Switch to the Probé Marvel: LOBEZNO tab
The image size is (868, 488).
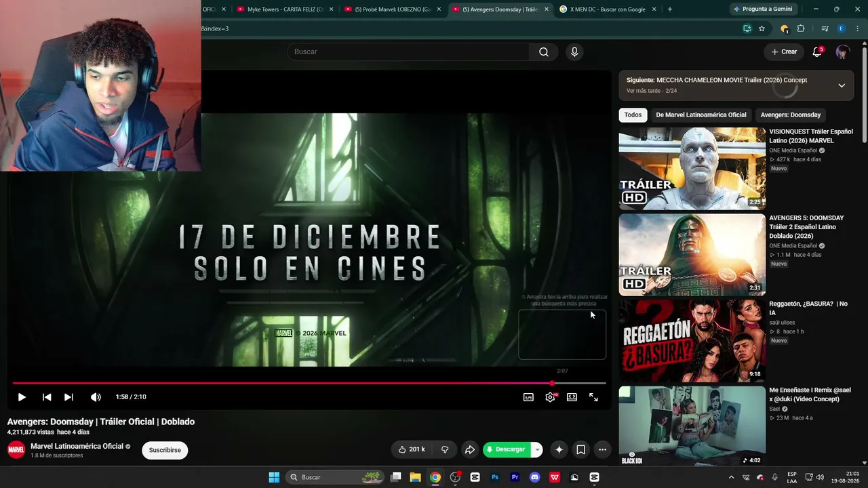click(x=393, y=9)
